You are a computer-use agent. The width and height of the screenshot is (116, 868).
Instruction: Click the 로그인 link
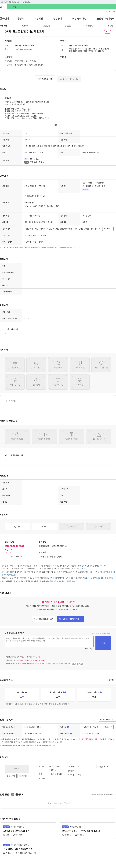pos(108,11)
